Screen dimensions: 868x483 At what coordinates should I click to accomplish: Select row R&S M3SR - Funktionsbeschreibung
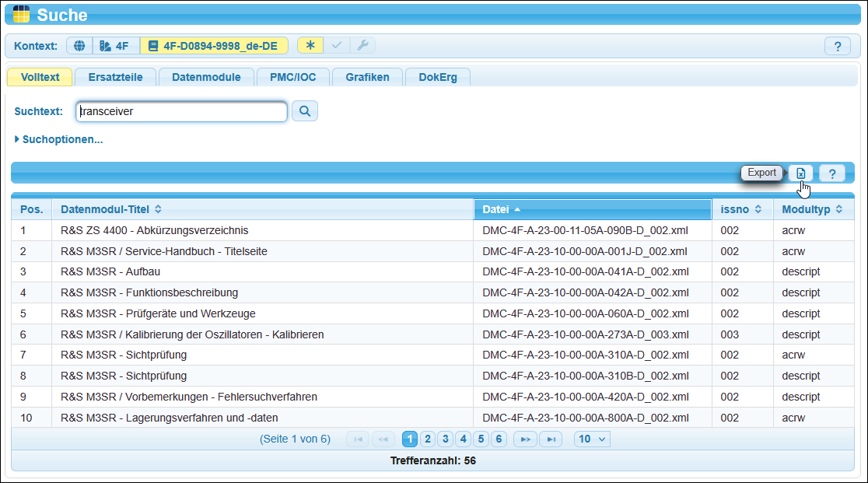point(432,292)
